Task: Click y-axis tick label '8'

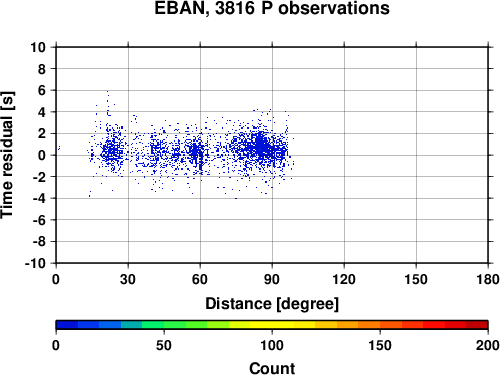Action: pos(42,69)
